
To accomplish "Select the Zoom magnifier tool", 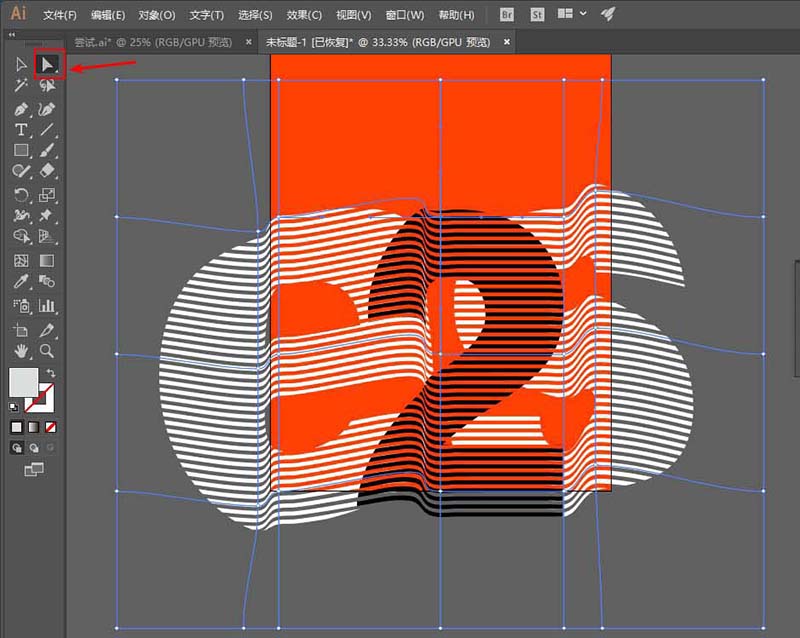I will click(46, 351).
